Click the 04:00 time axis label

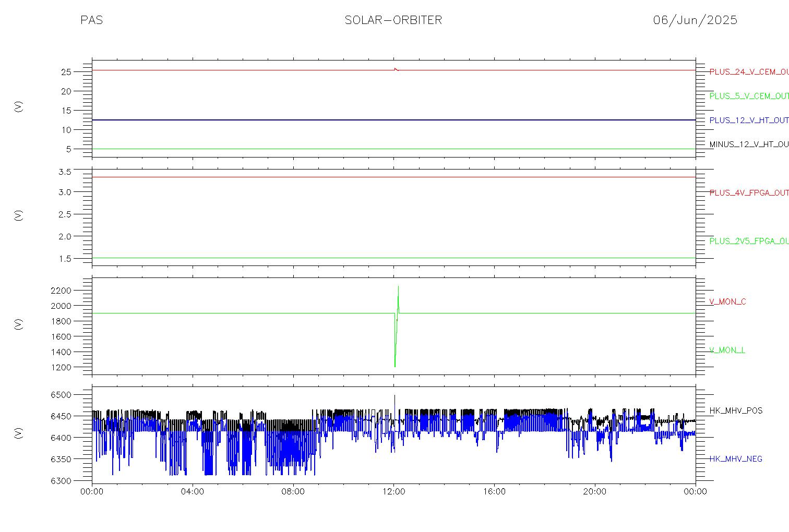tap(193, 492)
